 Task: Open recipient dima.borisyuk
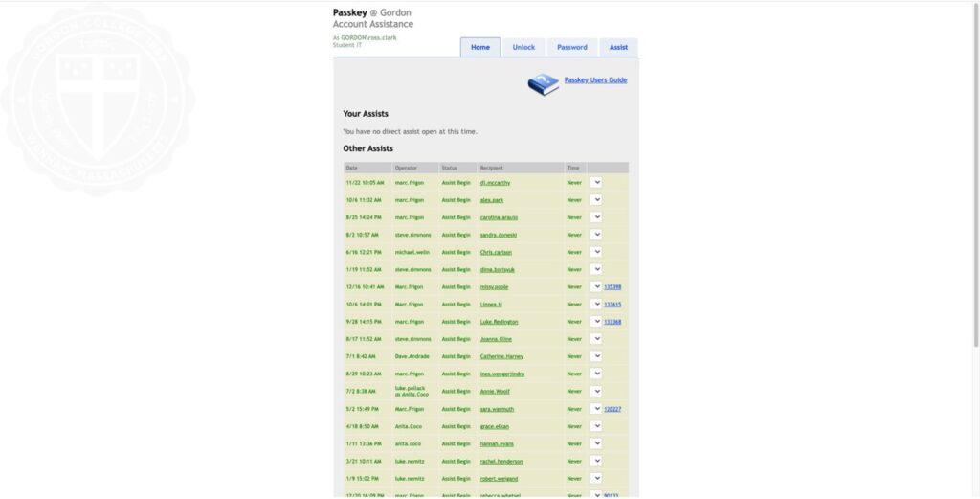pyautogui.click(x=498, y=269)
